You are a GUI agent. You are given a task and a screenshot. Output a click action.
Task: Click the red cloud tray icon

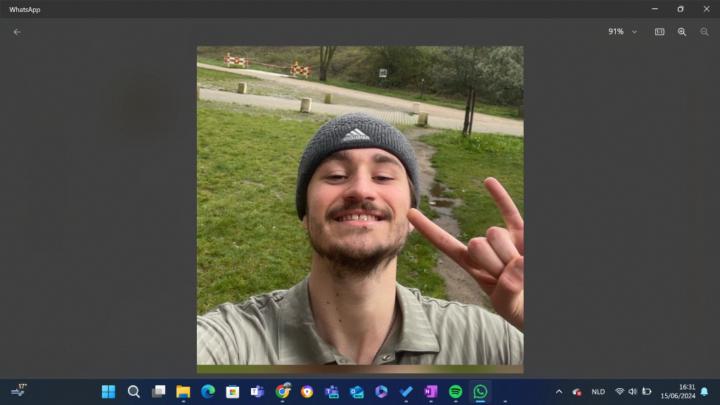[577, 392]
